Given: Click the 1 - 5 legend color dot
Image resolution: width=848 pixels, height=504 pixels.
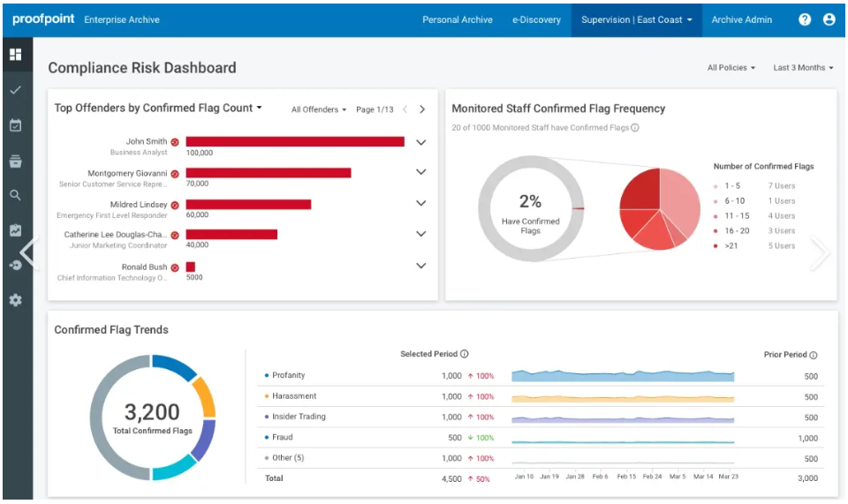Looking at the screenshot, I should click(715, 186).
